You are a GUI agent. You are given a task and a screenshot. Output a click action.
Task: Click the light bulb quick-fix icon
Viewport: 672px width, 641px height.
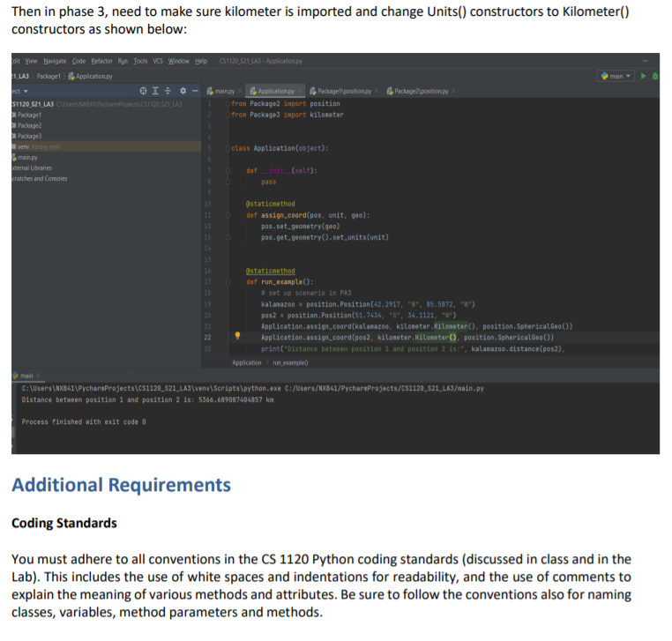tap(237, 336)
